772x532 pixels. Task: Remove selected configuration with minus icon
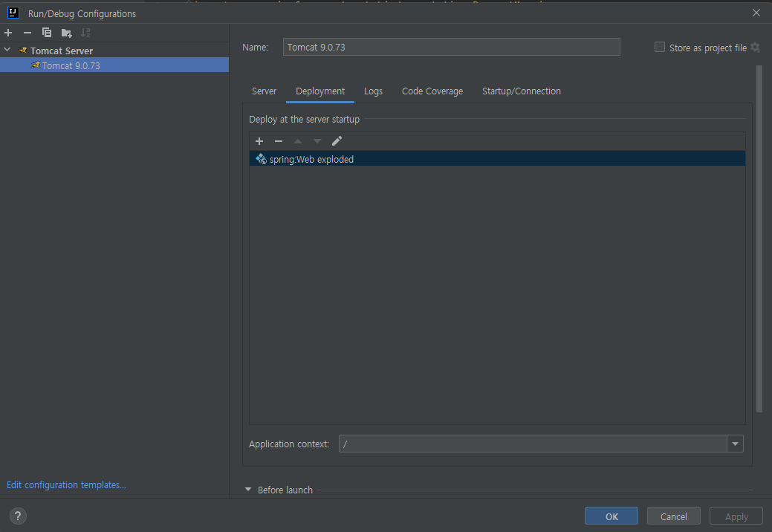[27, 33]
